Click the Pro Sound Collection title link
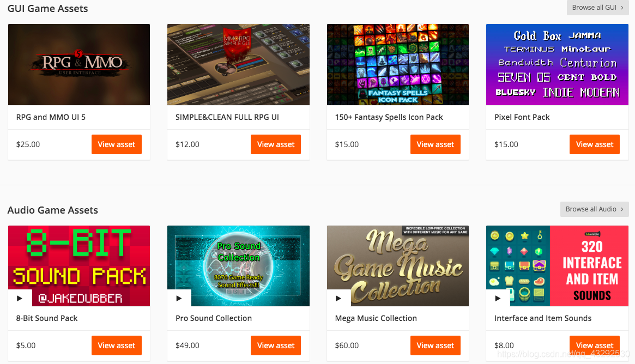Viewport: 635px width, 364px height. pyautogui.click(x=214, y=318)
